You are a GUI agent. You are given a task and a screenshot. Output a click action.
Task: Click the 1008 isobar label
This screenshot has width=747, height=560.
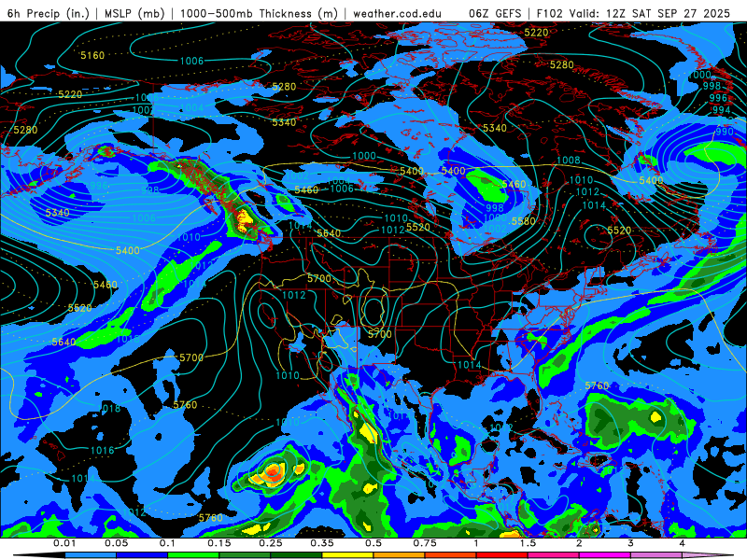[x=569, y=160]
